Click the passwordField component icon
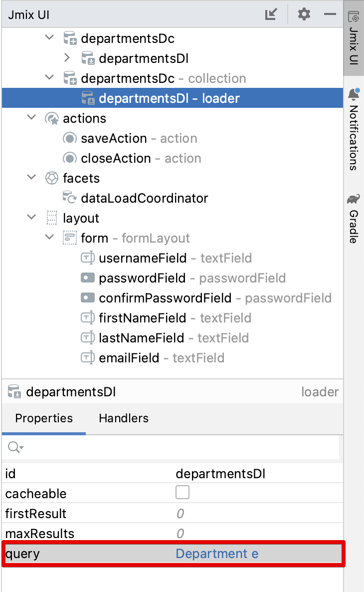Image resolution: width=364 pixels, height=592 pixels. 88,278
